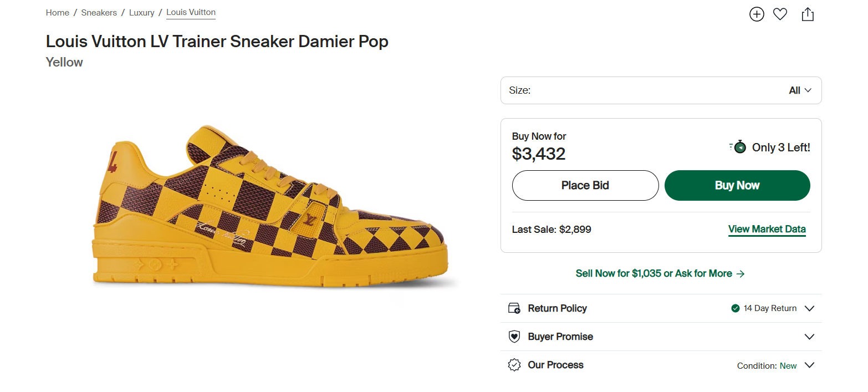Open the Louis Vuitton breadcrumb link
This screenshot has height=392, width=868.
(191, 12)
